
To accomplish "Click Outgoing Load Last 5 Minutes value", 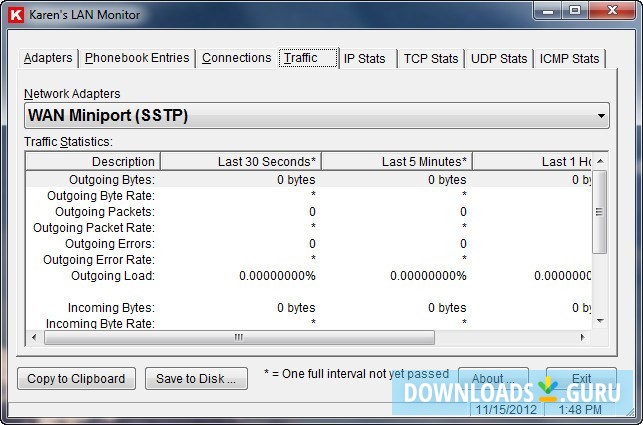I will coord(428,276).
